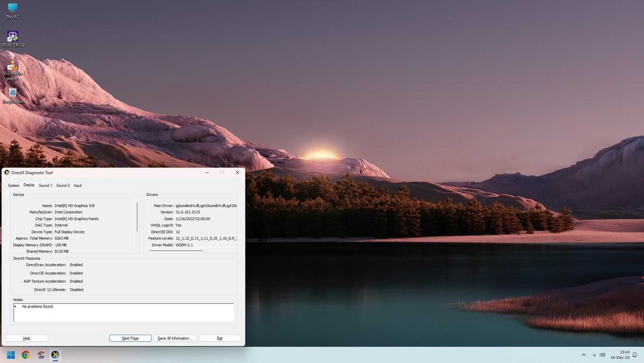
Task: Click the '8263 MB' total memory value
Action: click(62, 239)
